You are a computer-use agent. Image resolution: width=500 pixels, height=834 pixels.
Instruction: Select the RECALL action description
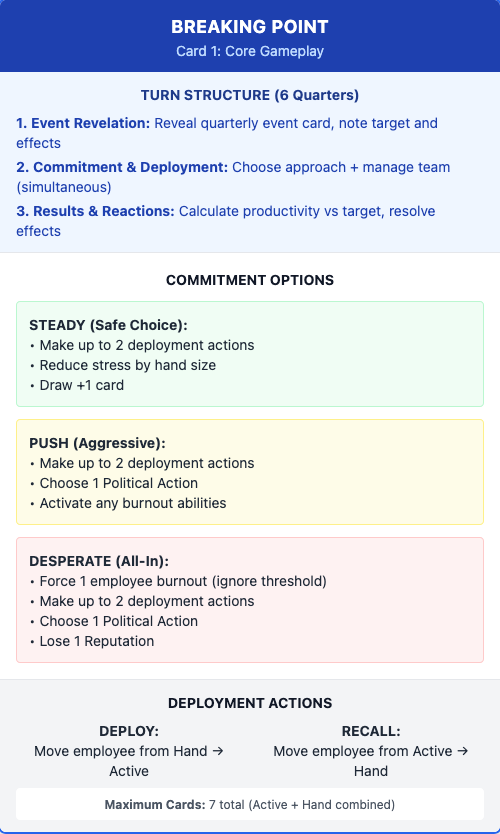click(371, 761)
